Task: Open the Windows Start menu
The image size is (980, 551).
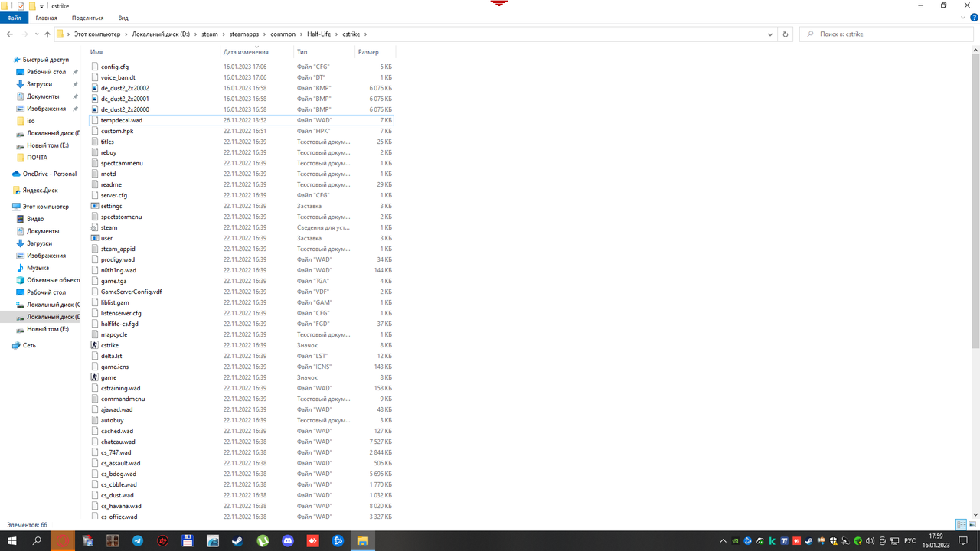Action: click(12, 541)
